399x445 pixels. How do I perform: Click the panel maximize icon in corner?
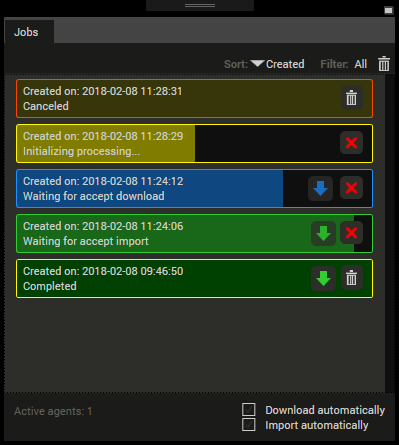[389, 11]
